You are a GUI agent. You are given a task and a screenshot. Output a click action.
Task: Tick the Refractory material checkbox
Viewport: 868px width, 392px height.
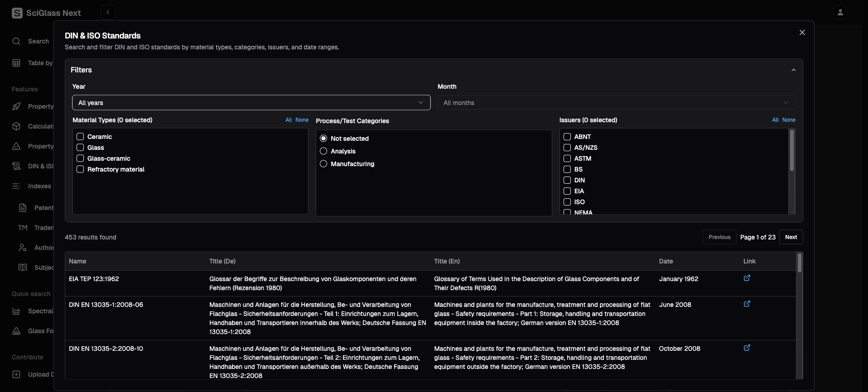80,169
